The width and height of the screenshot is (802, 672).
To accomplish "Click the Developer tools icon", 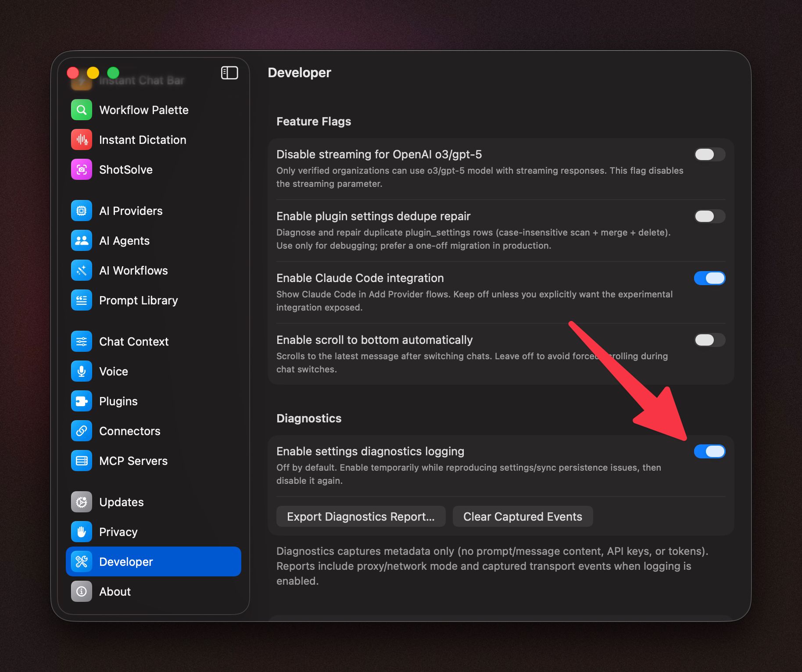I will click(x=82, y=561).
